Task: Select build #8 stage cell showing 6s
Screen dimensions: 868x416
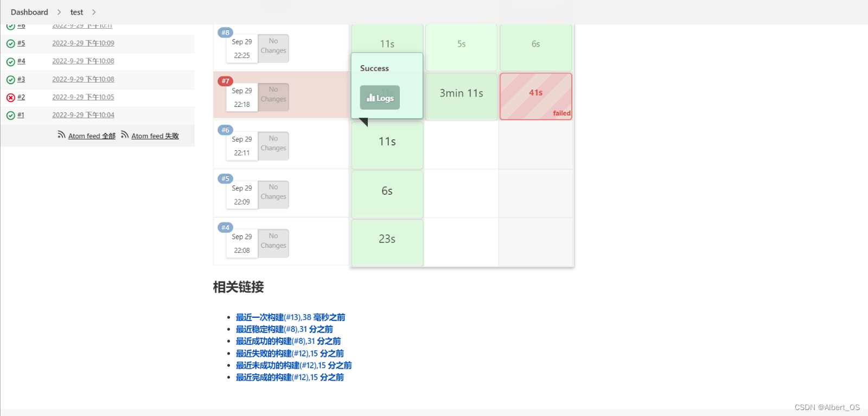Action: [535, 47]
